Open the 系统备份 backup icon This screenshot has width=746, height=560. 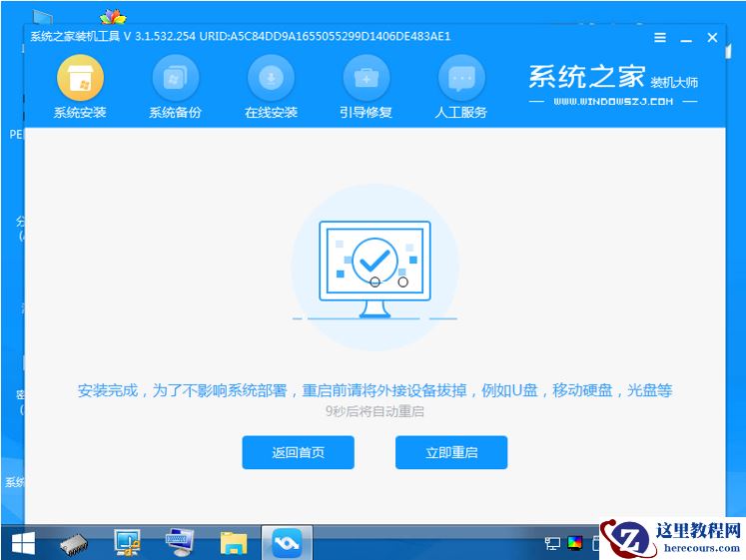[x=175, y=78]
